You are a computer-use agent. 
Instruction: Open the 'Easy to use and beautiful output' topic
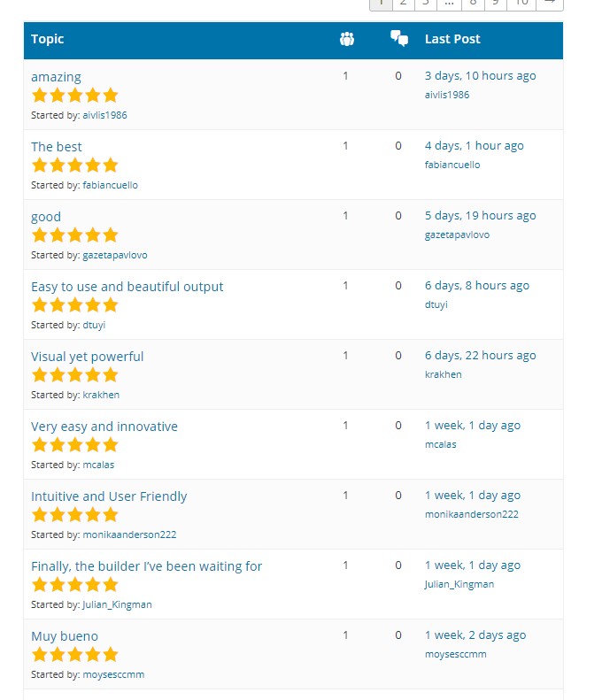click(127, 287)
